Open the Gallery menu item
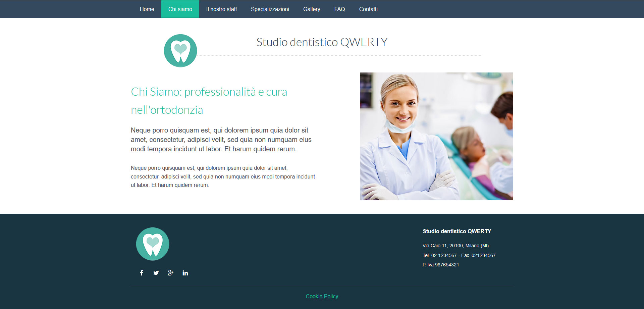Screen dimensions: 644x309 (312, 9)
